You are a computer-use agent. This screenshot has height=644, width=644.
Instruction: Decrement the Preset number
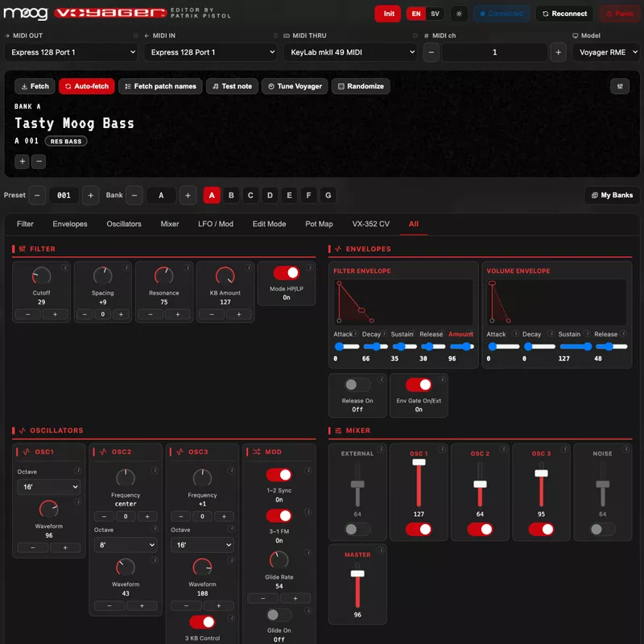point(37,196)
